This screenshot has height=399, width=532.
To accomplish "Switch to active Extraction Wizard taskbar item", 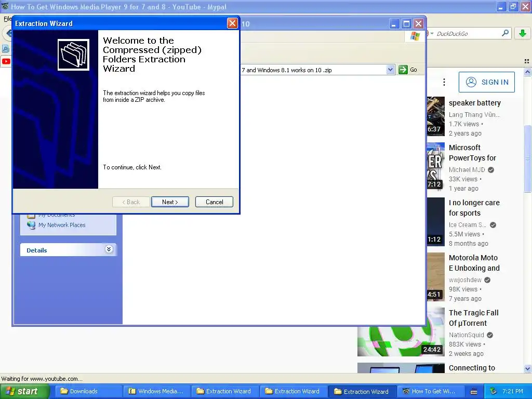I will pos(362,391).
